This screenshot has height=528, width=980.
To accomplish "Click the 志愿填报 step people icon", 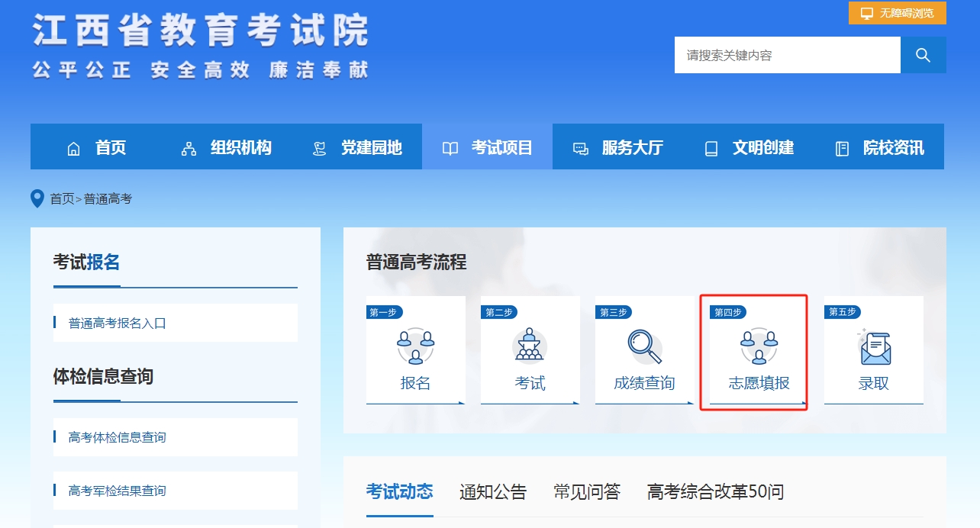I will click(759, 346).
